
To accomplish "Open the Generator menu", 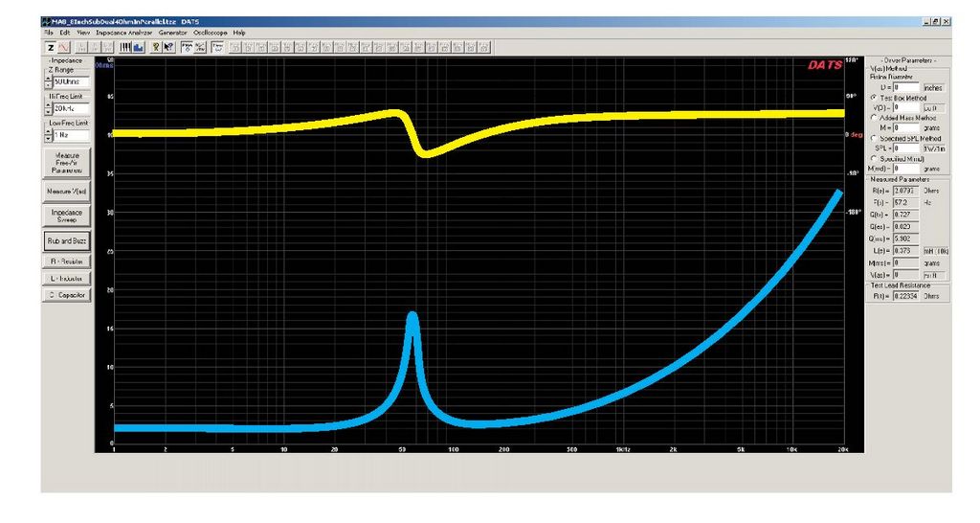I will [x=172, y=33].
